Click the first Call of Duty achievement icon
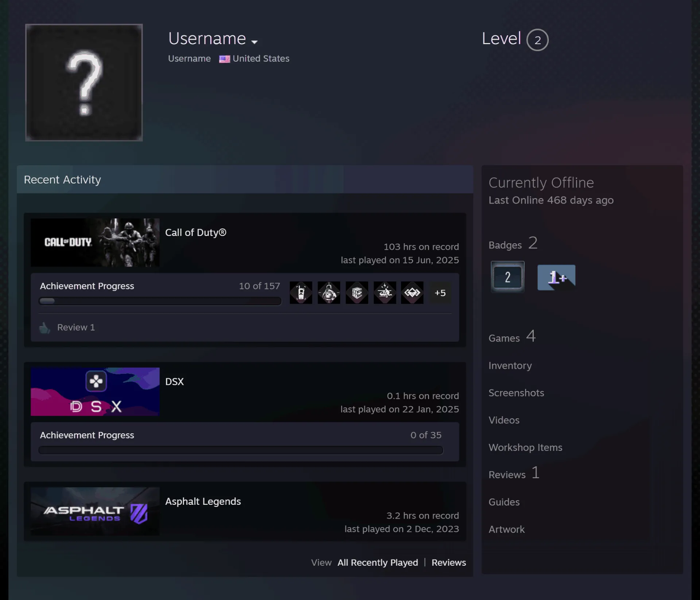 (x=301, y=293)
